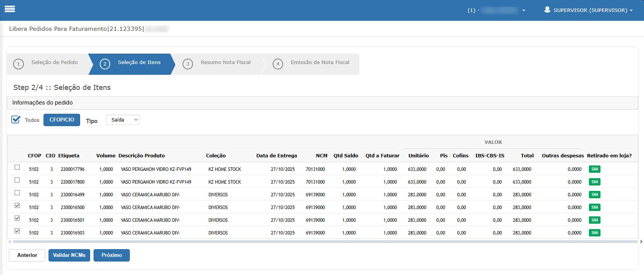Image resolution: width=644 pixels, height=275 pixels.
Task: Click the Validar NCMs button
Action: click(69, 255)
